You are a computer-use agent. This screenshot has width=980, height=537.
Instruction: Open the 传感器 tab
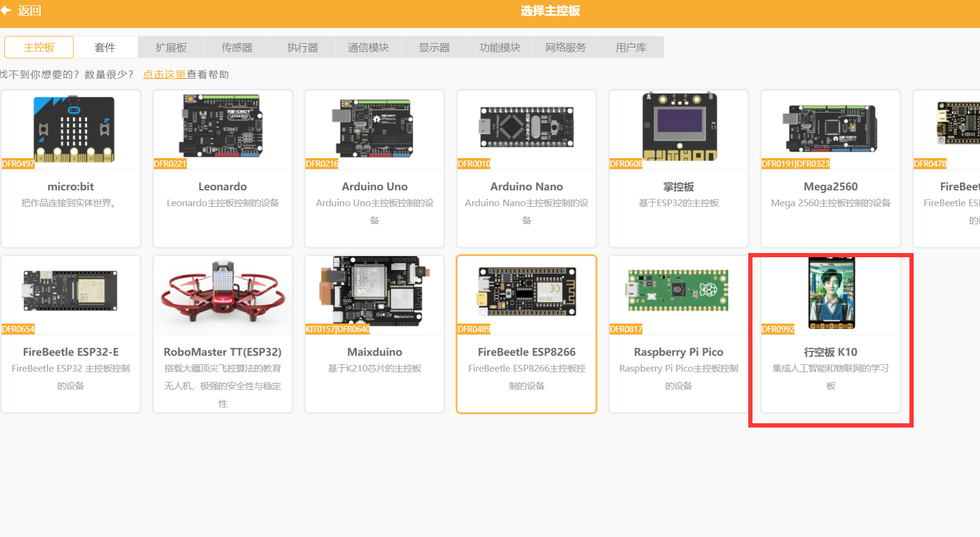(x=237, y=47)
